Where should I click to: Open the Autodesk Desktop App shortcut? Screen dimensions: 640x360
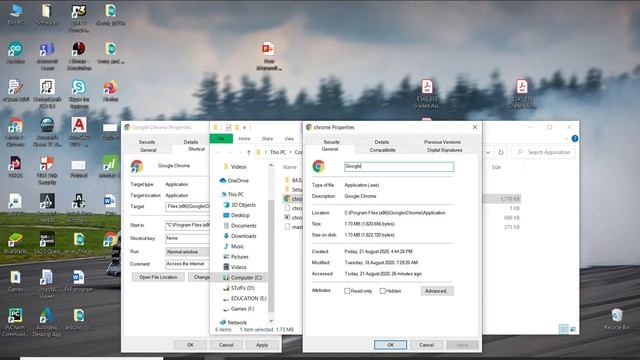[47, 322]
